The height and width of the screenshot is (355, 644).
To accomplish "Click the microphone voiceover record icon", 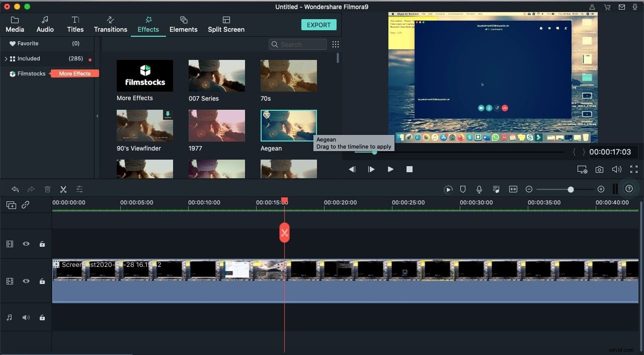I will coord(479,189).
